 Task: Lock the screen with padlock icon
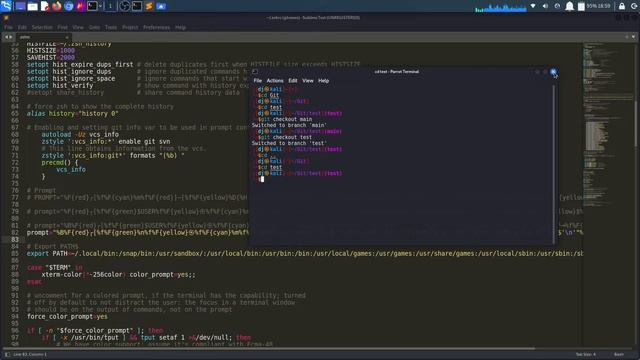tap(622, 6)
